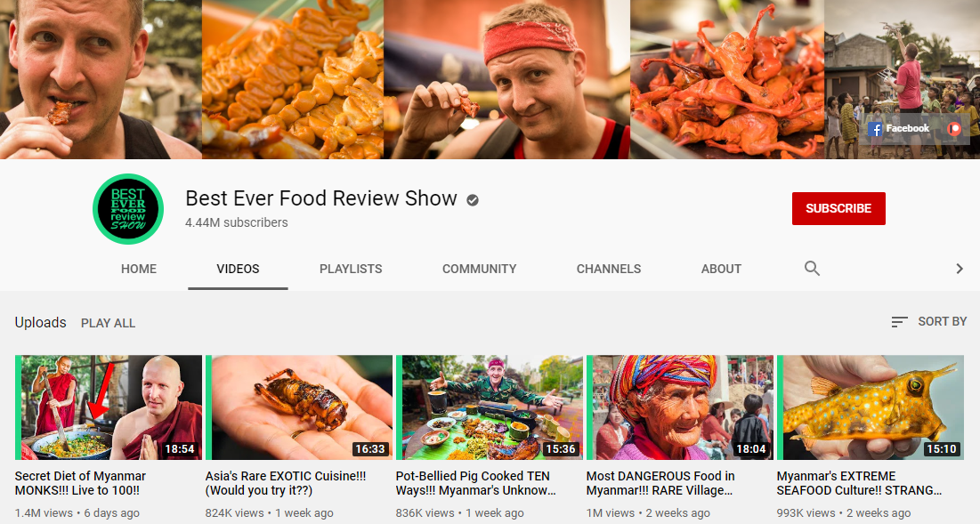Click the 16:33 duration badge
Screen dimensions: 980x524
click(x=370, y=449)
